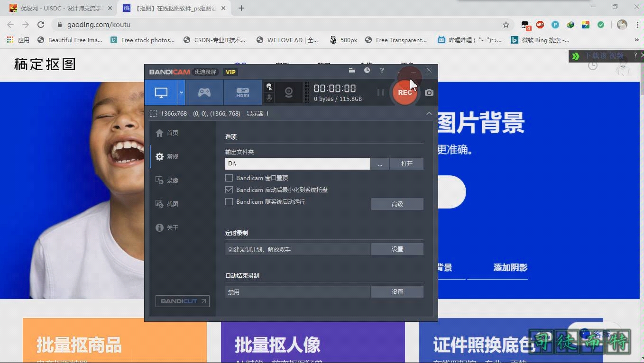Viewport: 644px width, 363px height.
Task: Open the 截图 screenshot settings section
Action: pyautogui.click(x=167, y=204)
